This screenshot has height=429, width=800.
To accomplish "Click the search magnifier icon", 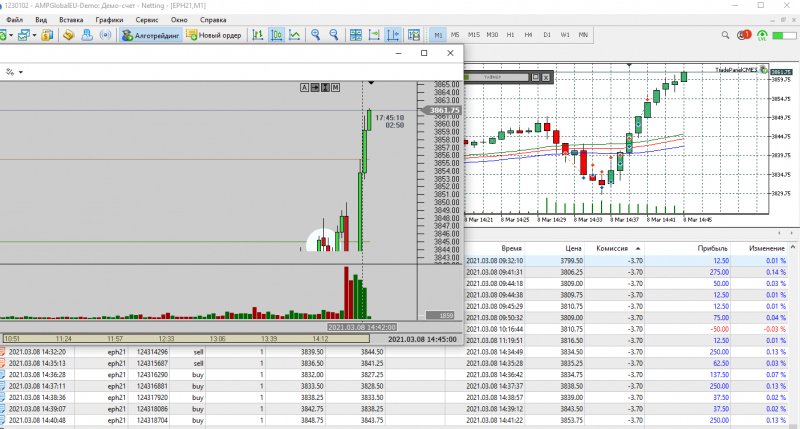I will [x=725, y=35].
